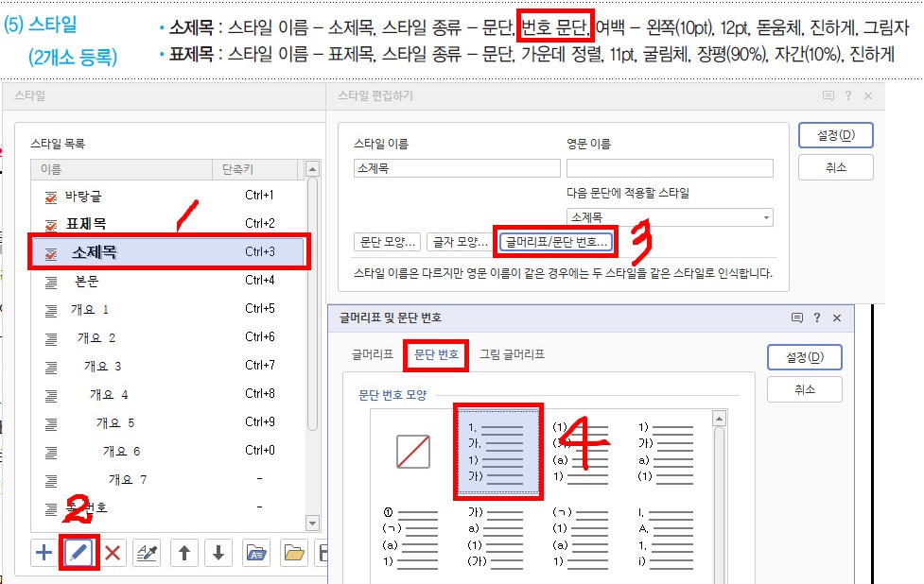Image resolution: width=924 pixels, height=584 pixels.
Task: Select the 개요 4 style
Action: point(168,394)
